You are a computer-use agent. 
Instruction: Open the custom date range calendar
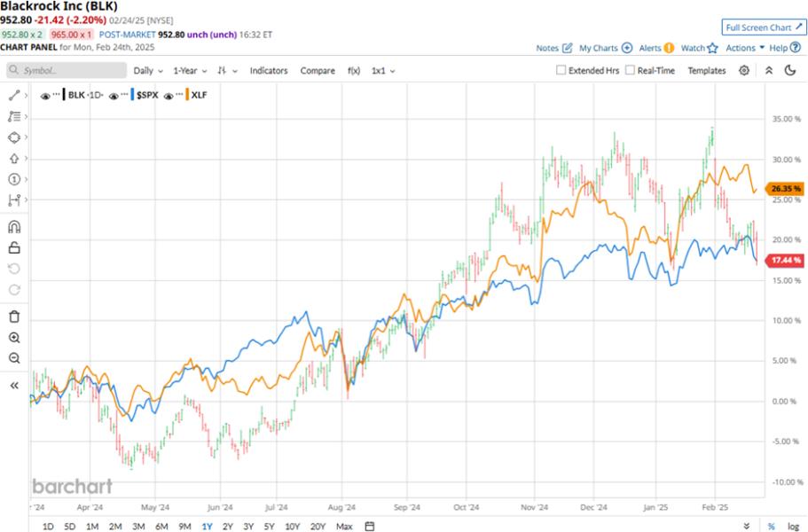tap(370, 526)
